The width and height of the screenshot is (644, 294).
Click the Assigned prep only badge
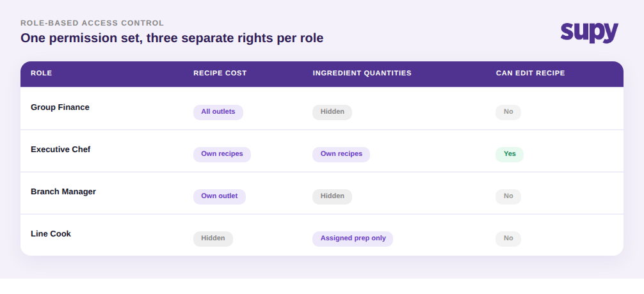(353, 238)
